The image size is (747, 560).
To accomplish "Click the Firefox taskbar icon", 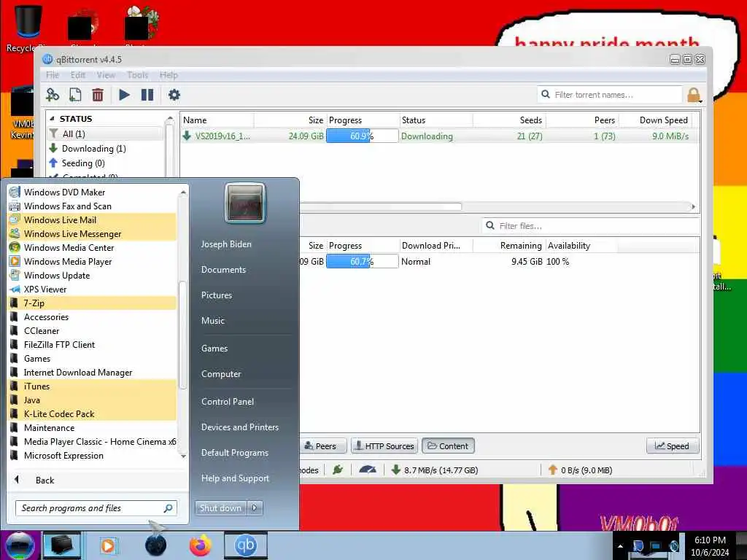I will pyautogui.click(x=201, y=545).
